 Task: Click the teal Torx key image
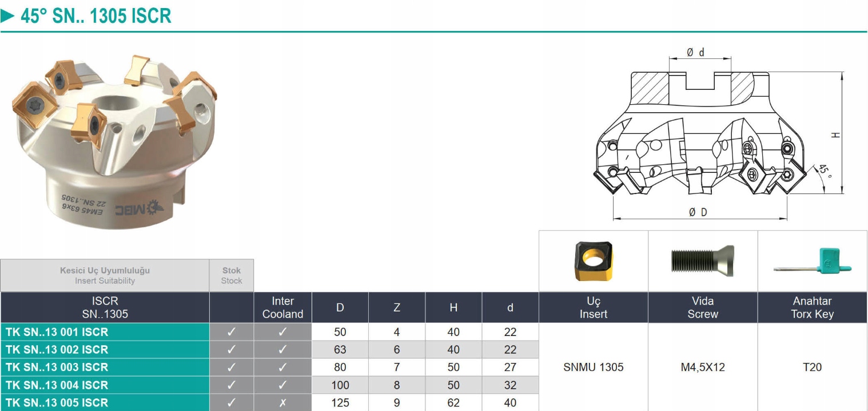813,262
